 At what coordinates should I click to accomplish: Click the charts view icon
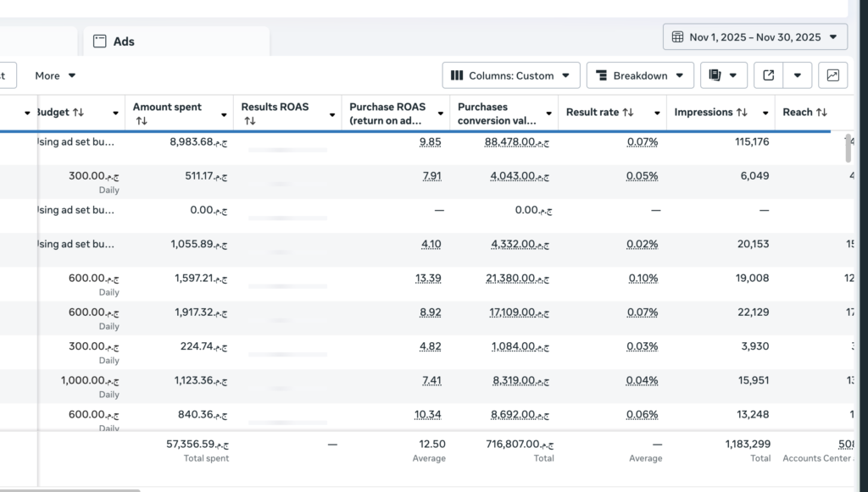(832, 75)
